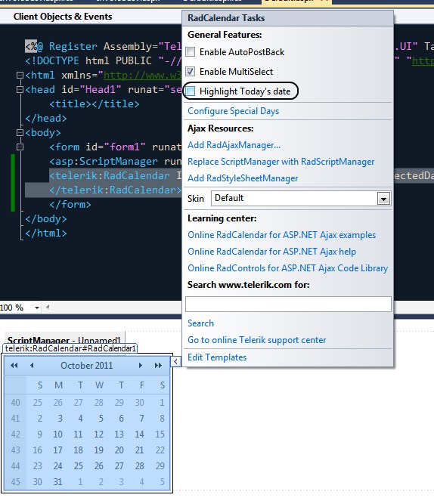Click the W weekday column header

[99, 385]
